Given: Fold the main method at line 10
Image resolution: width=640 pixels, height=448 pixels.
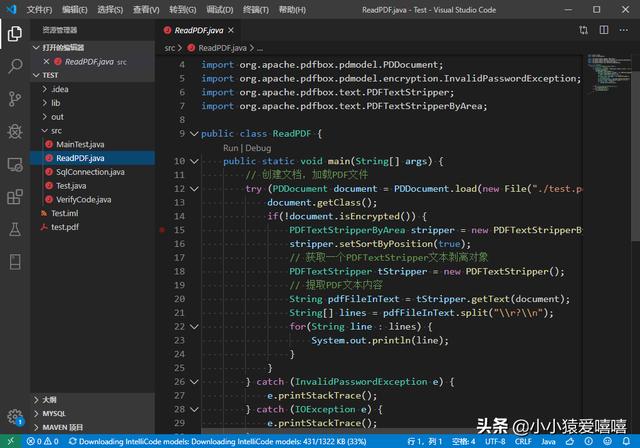Looking at the screenshot, I should point(194,161).
